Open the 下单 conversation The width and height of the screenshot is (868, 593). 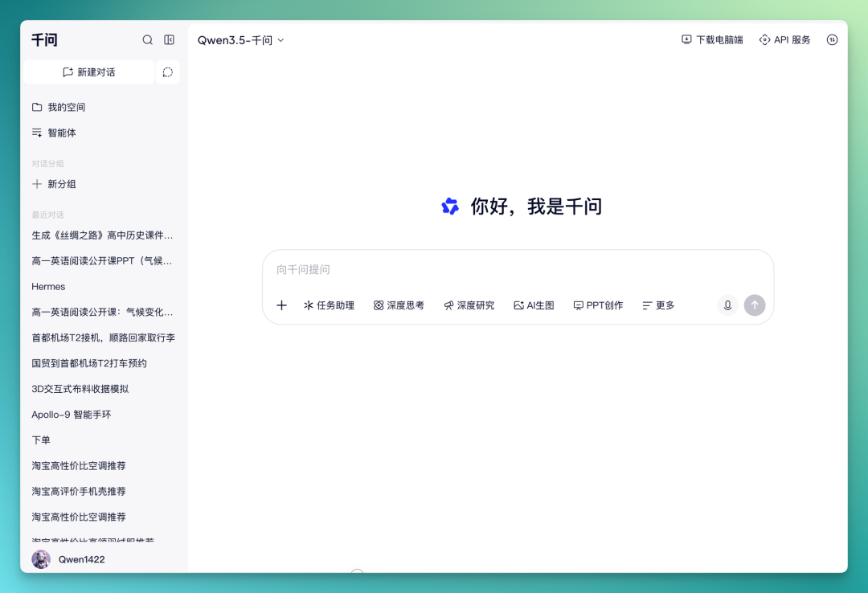coord(41,440)
